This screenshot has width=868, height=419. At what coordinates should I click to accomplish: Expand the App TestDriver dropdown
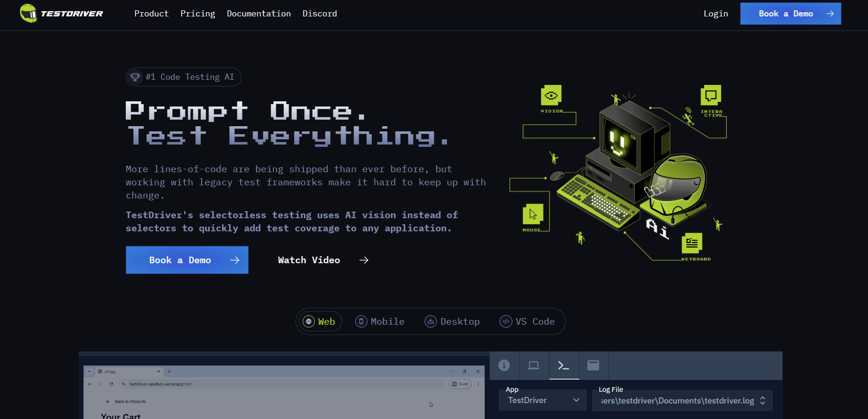coord(543,400)
